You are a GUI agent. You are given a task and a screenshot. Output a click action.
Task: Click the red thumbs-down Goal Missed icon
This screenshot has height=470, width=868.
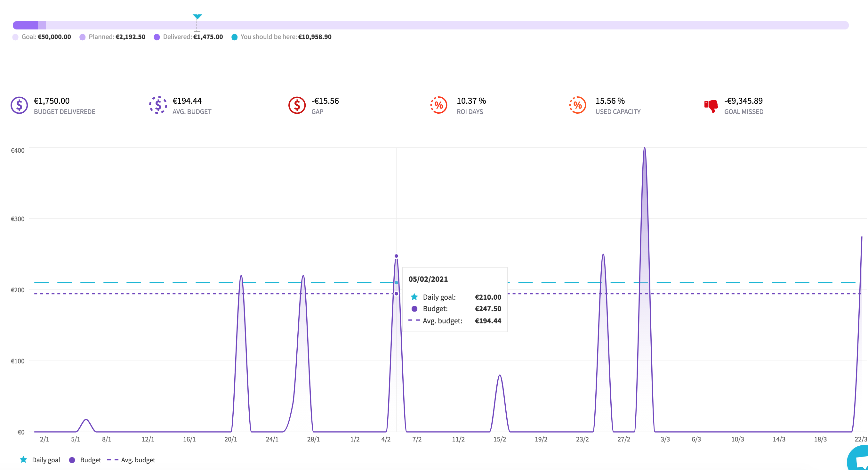pyautogui.click(x=711, y=106)
